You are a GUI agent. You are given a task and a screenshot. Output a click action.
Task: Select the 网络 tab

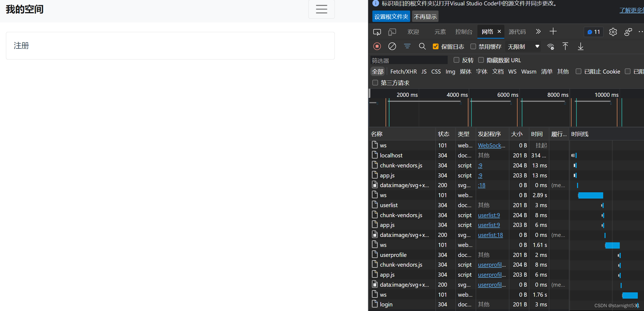coord(487,32)
